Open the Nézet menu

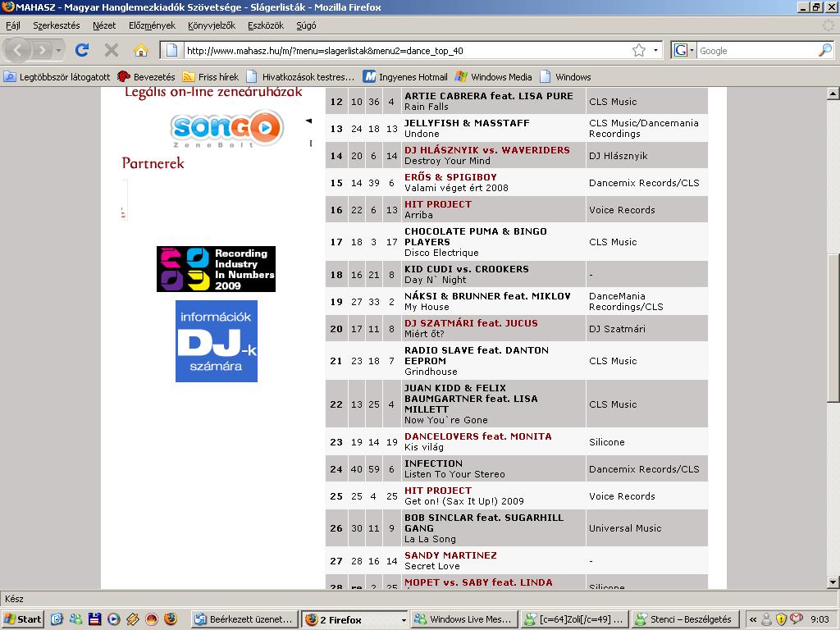click(104, 25)
